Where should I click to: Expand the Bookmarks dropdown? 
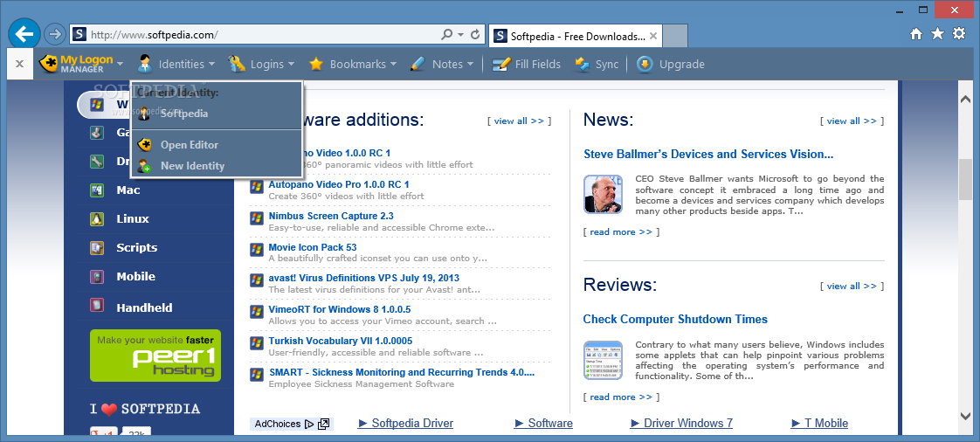coord(353,64)
